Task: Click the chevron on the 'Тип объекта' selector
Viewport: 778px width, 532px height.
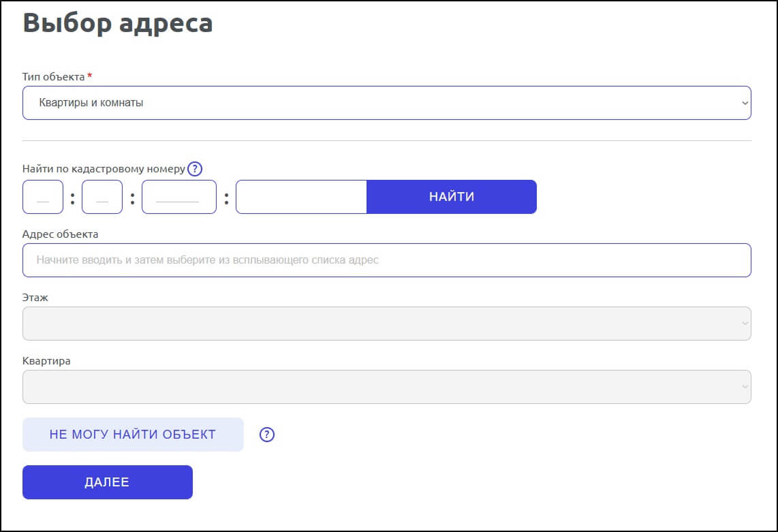Action: [x=744, y=103]
